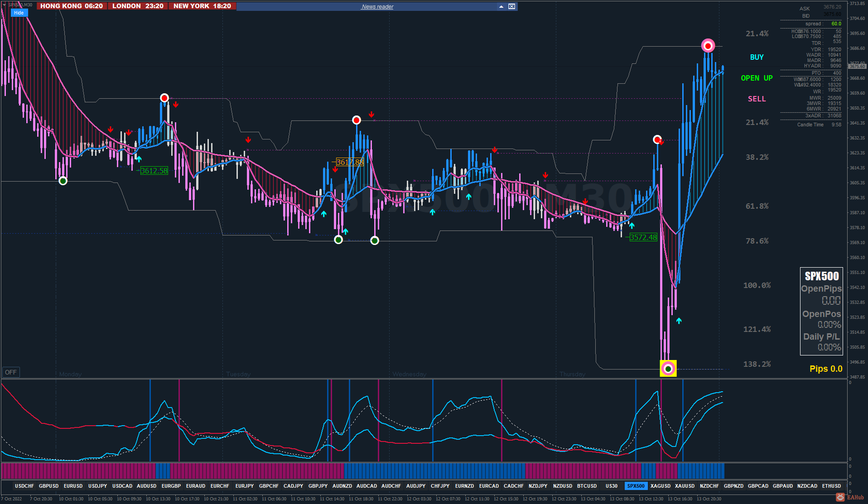The image size is (868, 504).
Task: Click the 3572.48 green price label
Action: (643, 237)
